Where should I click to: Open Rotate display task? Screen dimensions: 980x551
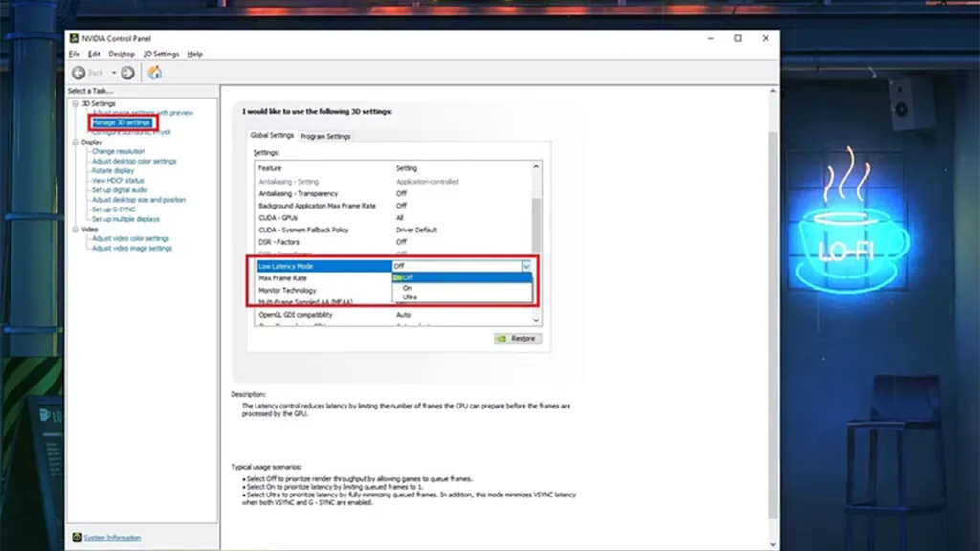pos(113,170)
